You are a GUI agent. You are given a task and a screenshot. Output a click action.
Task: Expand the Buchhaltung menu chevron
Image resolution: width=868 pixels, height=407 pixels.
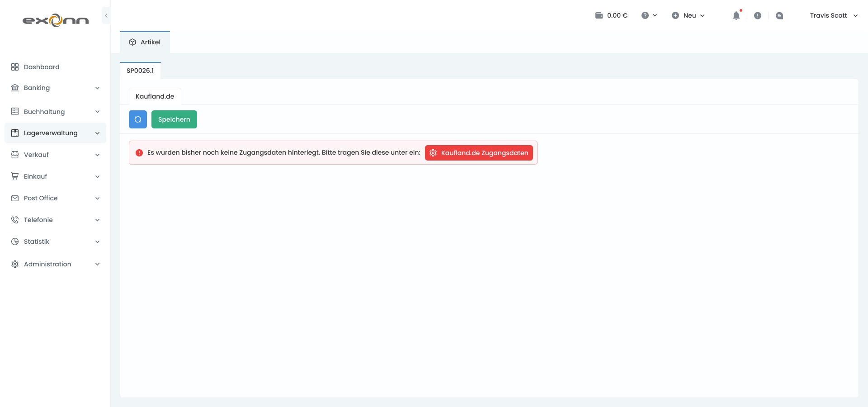click(97, 111)
